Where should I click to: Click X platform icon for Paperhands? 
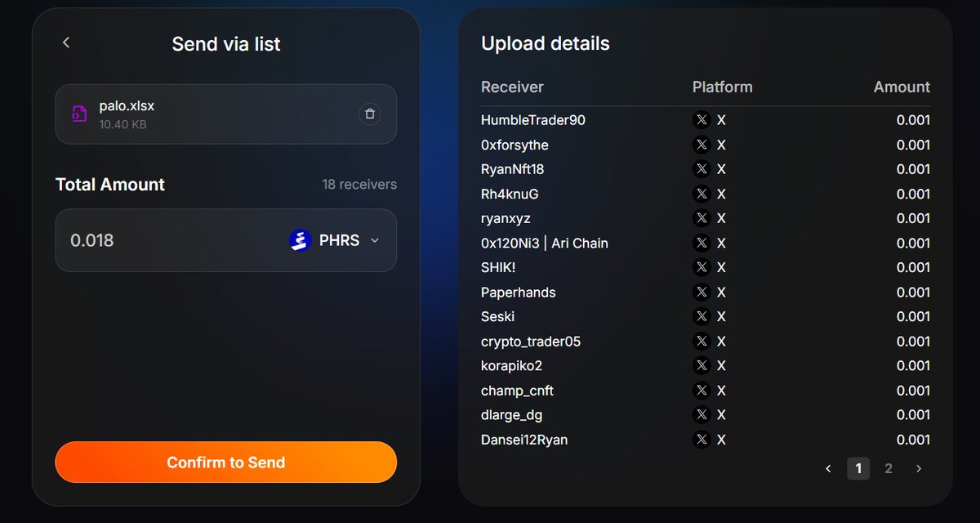[x=702, y=292]
